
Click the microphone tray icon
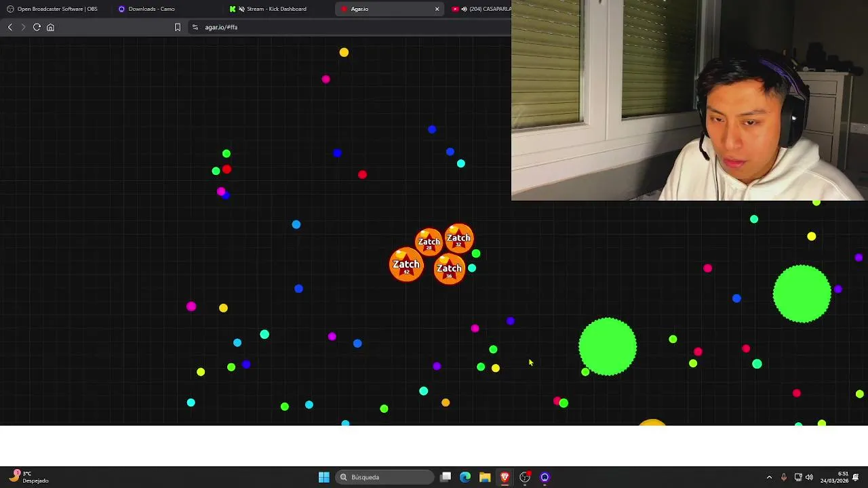point(784,477)
